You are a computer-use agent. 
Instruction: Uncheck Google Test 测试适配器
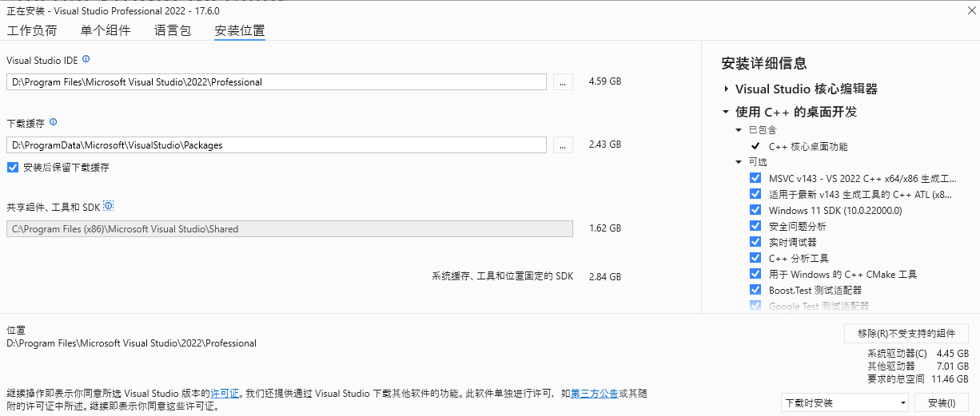click(x=755, y=306)
